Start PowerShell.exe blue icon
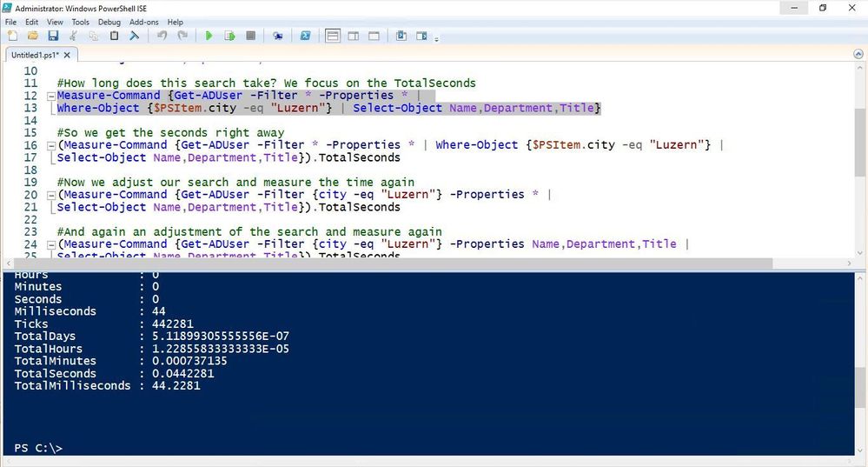 click(305, 36)
